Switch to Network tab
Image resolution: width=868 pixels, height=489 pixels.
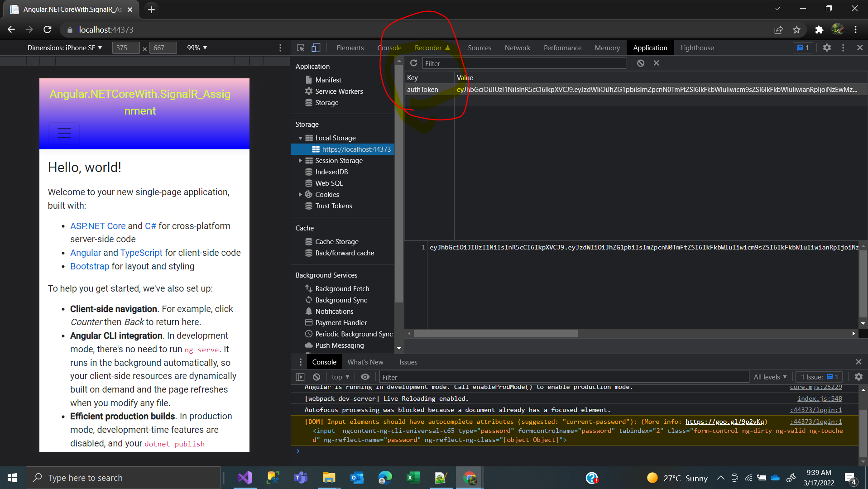pyautogui.click(x=518, y=48)
